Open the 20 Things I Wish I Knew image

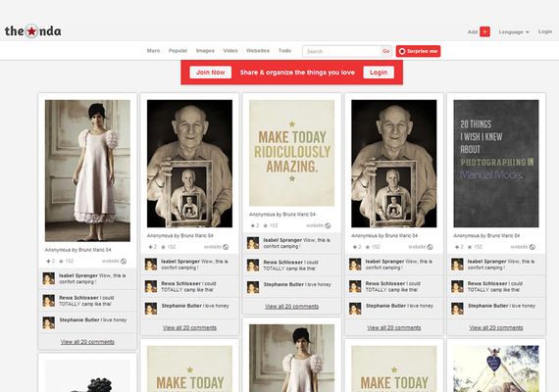(496, 164)
